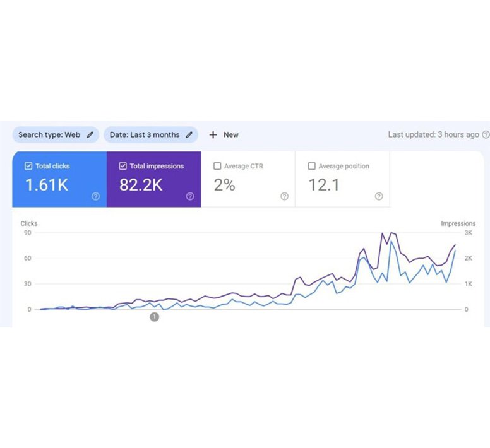Open the Total impressions help icon
Image resolution: width=490 pixels, height=448 pixels.
[190, 196]
